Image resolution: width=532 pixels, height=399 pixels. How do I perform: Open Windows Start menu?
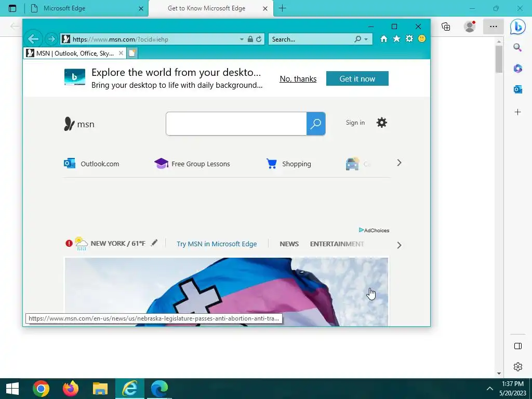coord(12,389)
